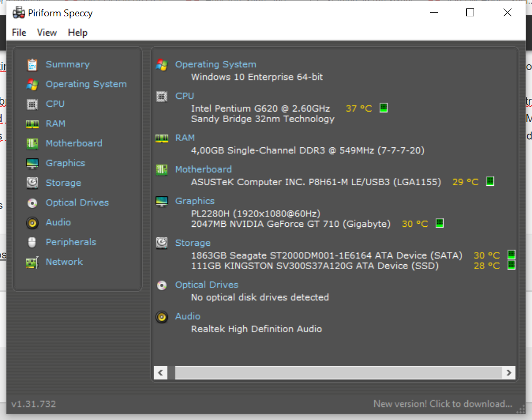Click the Graphics monitor icon in summary panel
532x420 pixels.
pos(162,201)
